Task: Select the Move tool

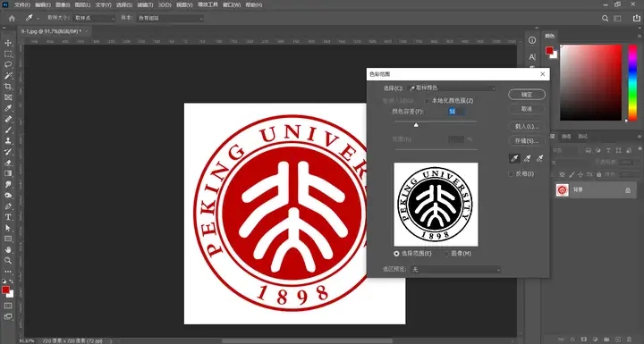Action: tap(8, 43)
